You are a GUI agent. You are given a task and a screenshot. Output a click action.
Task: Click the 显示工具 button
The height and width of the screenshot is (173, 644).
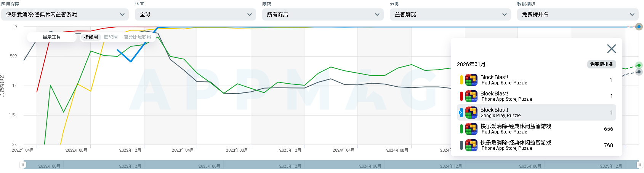click(x=52, y=37)
